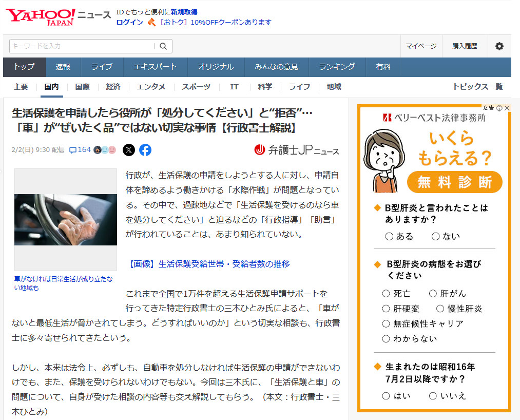Viewport: 520px width, 420px height.
Task: Select the 慢性肝炎 radio option
Action: click(x=440, y=309)
